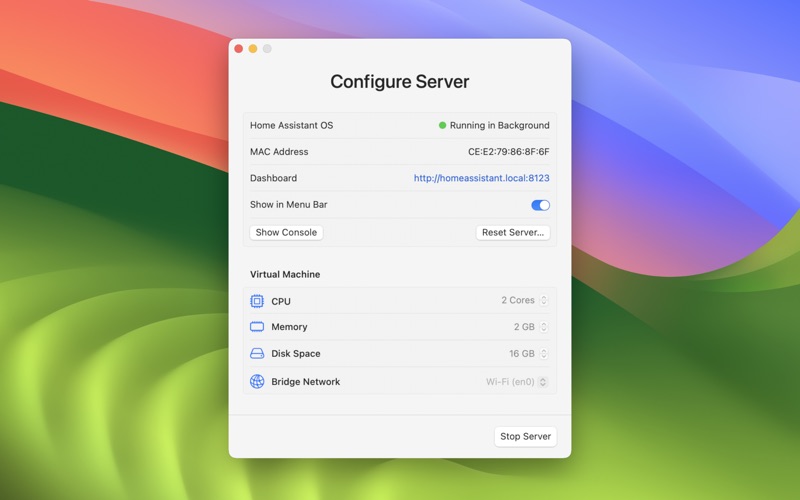This screenshot has width=800, height=500.
Task: Open the Disk Space size stepper
Action: click(544, 354)
